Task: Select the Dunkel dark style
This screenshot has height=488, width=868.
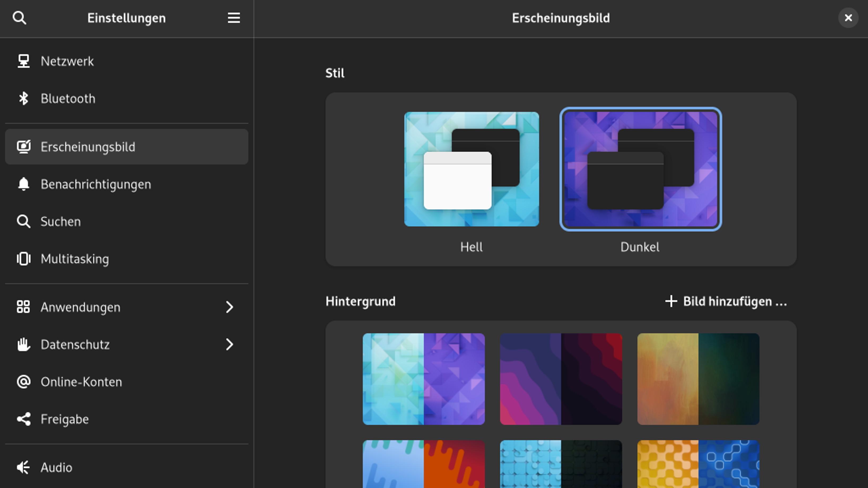Action: click(640, 169)
